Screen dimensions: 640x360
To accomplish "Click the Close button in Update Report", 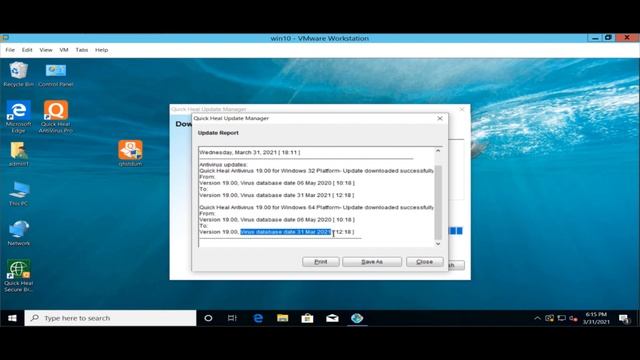I will click(x=424, y=262).
